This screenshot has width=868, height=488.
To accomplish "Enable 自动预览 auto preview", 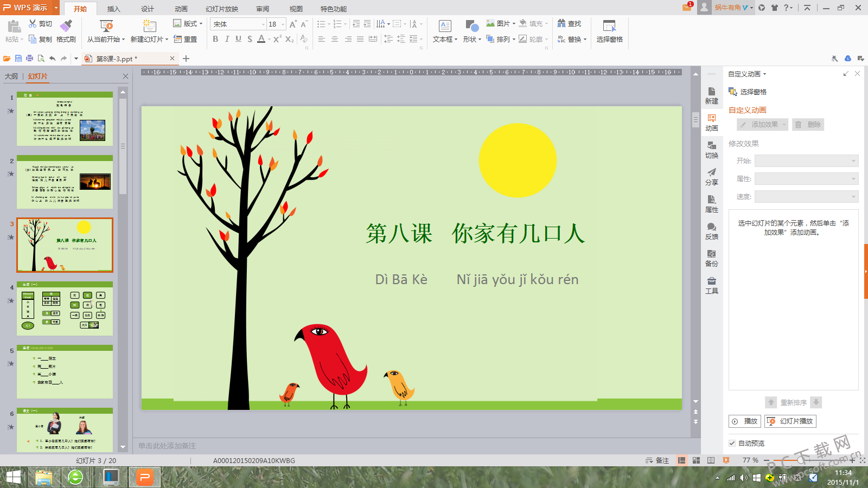I will [733, 443].
